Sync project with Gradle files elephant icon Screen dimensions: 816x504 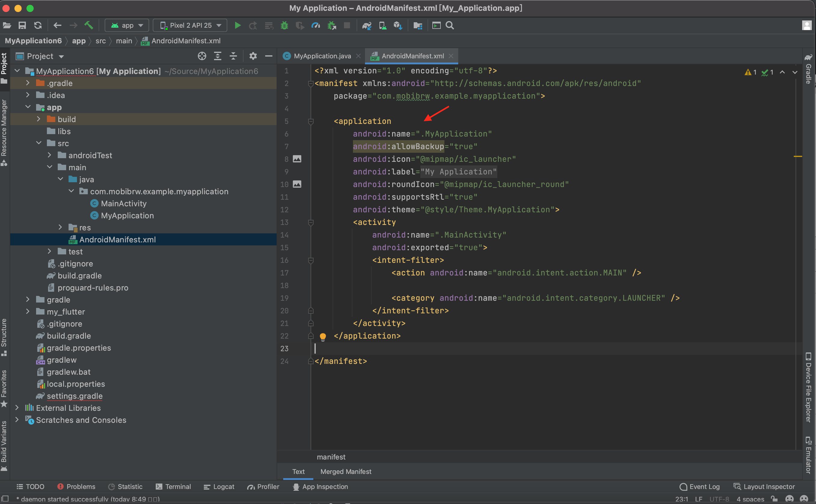(x=367, y=25)
